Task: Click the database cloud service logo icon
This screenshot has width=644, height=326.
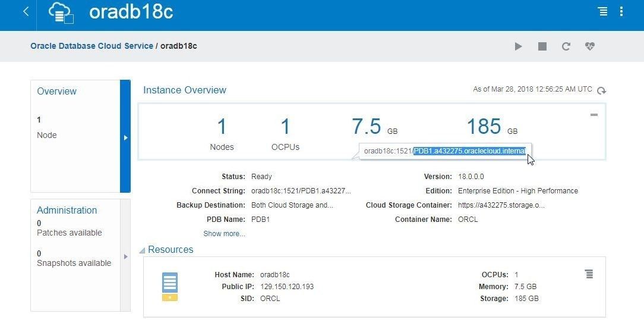Action: coord(61,12)
